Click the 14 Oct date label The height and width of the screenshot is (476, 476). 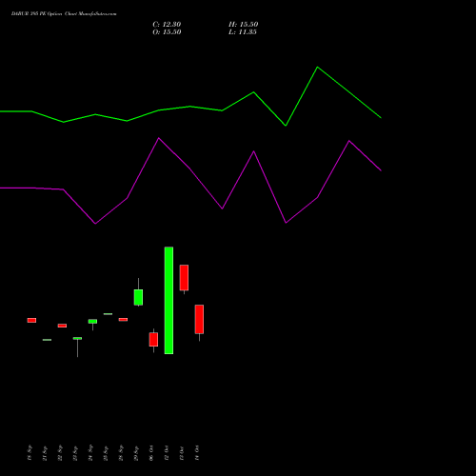(x=197, y=453)
